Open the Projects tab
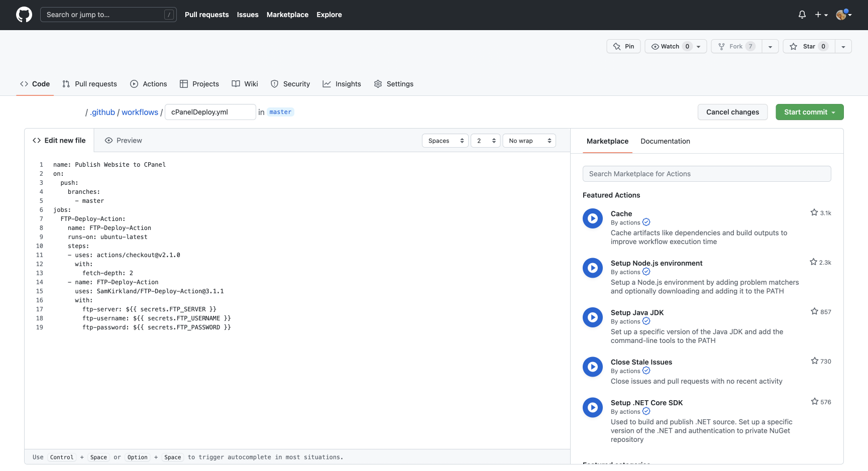 [x=199, y=84]
